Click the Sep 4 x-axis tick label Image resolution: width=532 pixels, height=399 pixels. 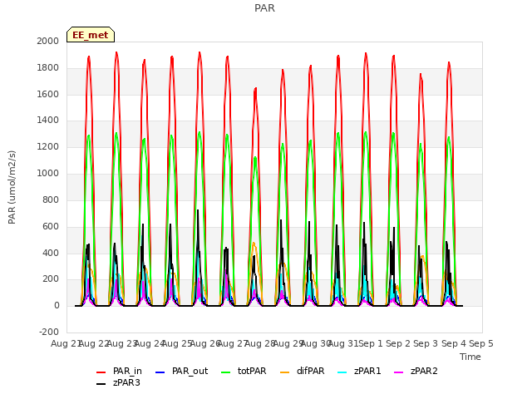click(454, 343)
